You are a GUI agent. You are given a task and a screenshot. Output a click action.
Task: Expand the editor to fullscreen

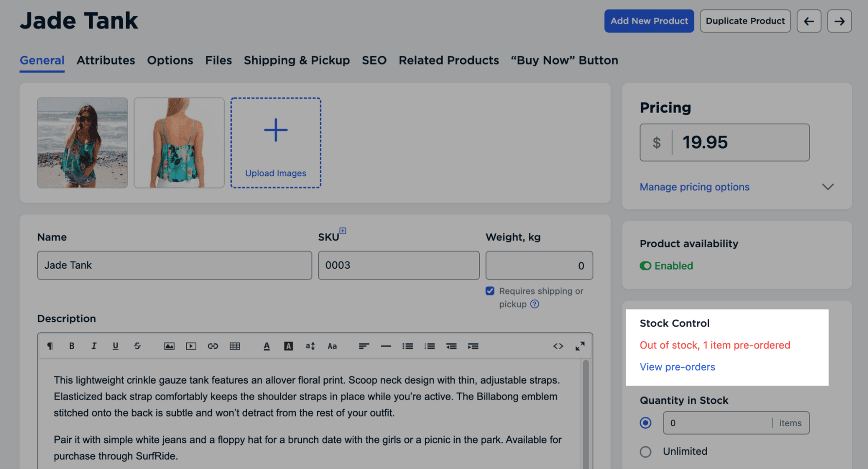click(580, 346)
